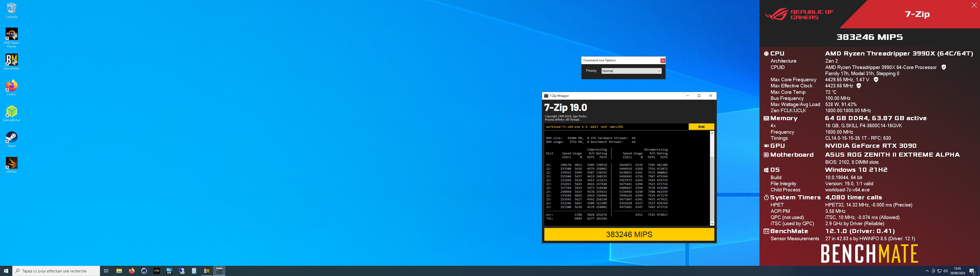Click the CPU chip icon in BenchMate panel

click(x=766, y=54)
